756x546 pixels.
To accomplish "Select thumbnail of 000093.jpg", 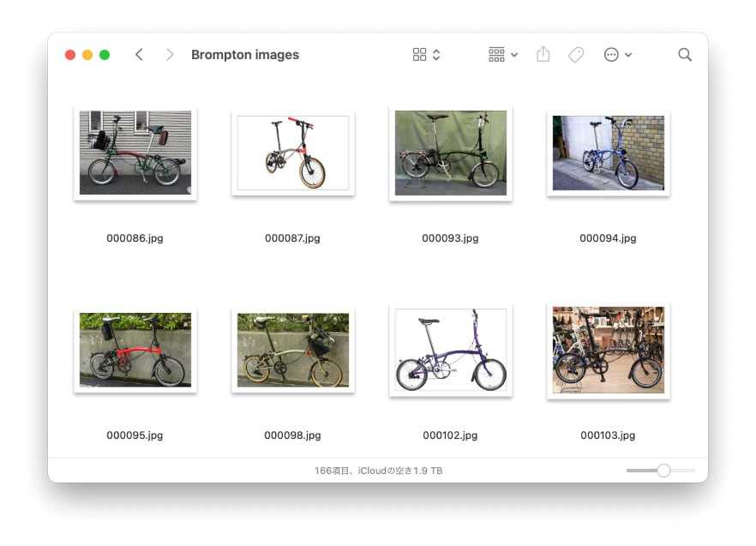I will pyautogui.click(x=450, y=153).
